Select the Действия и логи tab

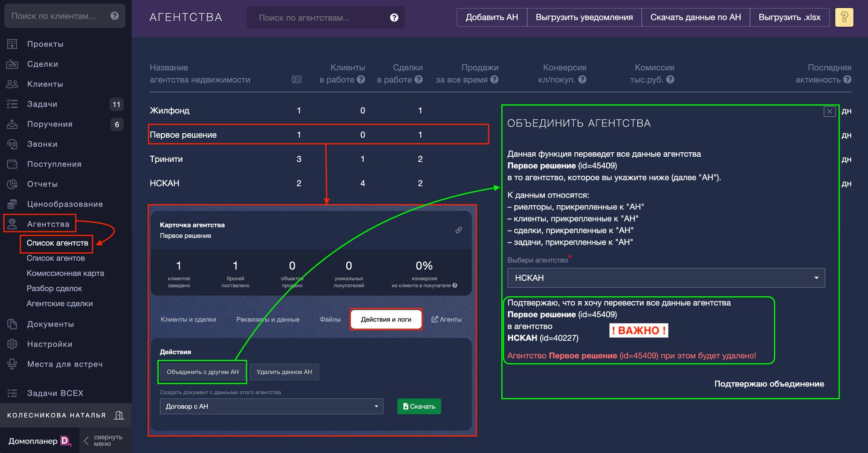(386, 319)
